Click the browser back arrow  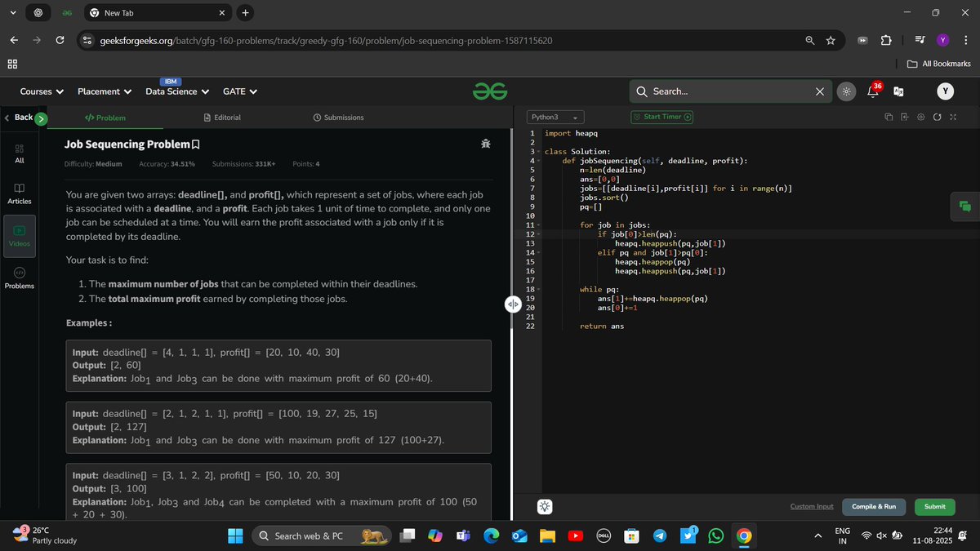14,40
